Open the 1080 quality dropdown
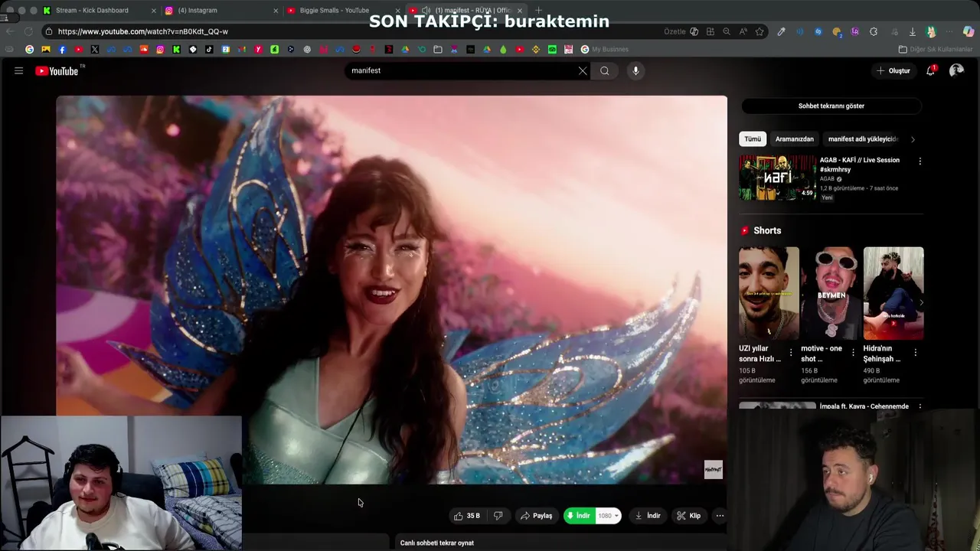The image size is (980, 551). (x=608, y=516)
